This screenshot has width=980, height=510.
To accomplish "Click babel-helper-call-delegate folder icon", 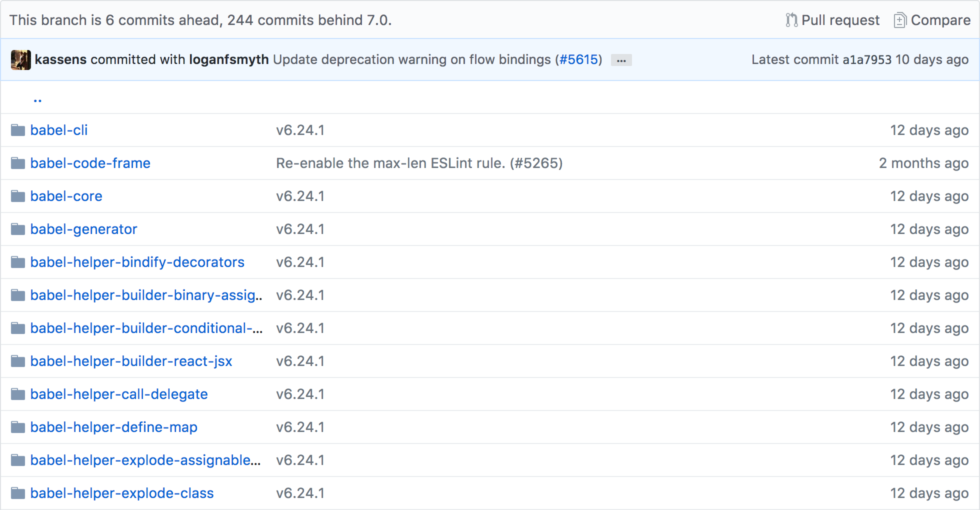I will pos(18,394).
